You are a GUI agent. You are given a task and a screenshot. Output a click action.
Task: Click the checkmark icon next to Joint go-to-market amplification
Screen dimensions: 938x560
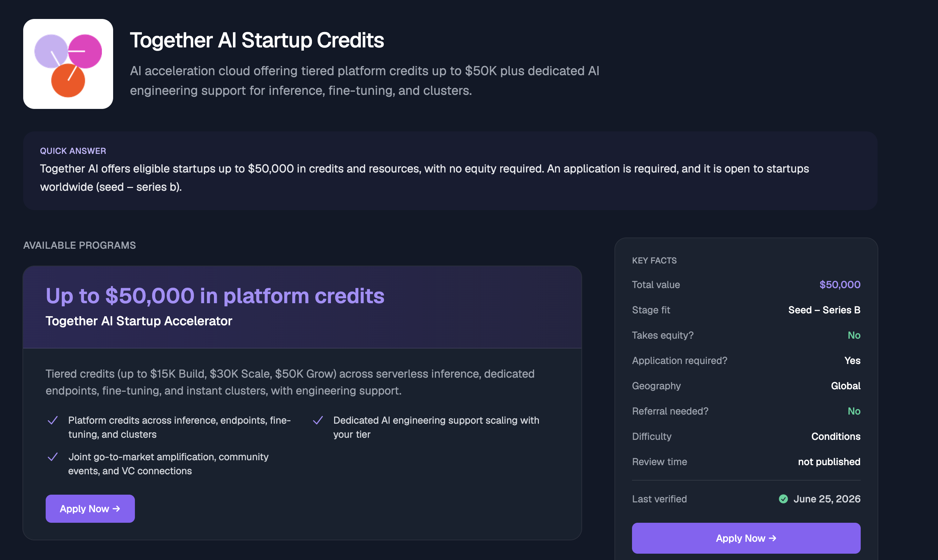(x=53, y=457)
